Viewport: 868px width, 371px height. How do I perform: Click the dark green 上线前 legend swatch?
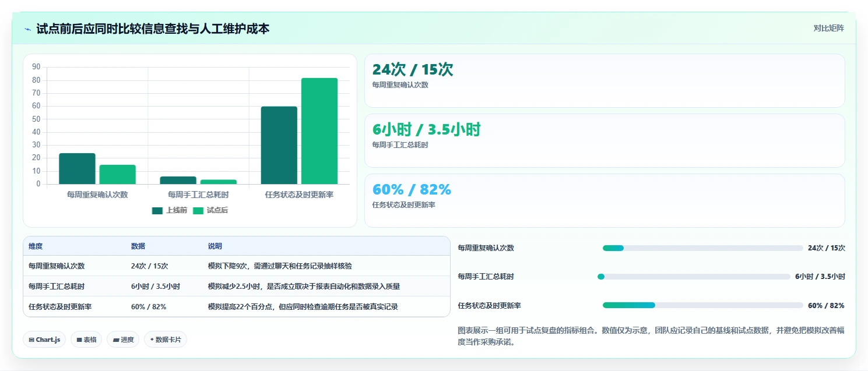click(x=157, y=211)
